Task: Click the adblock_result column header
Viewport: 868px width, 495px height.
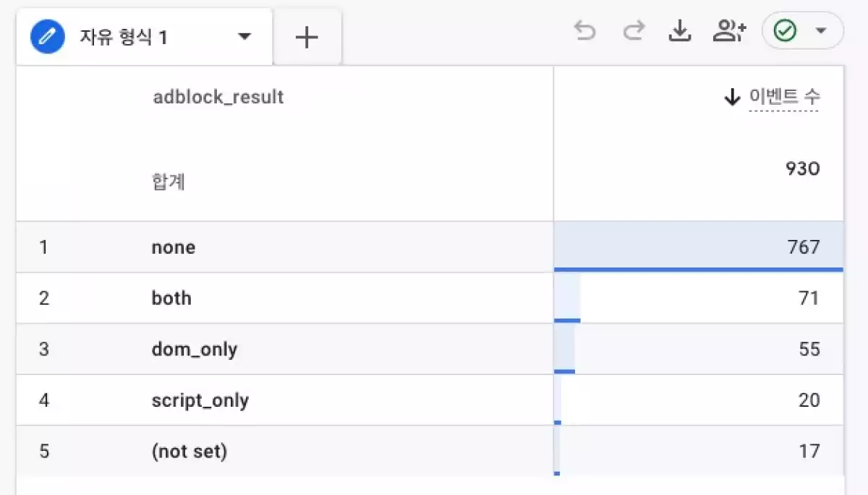Action: point(218,97)
